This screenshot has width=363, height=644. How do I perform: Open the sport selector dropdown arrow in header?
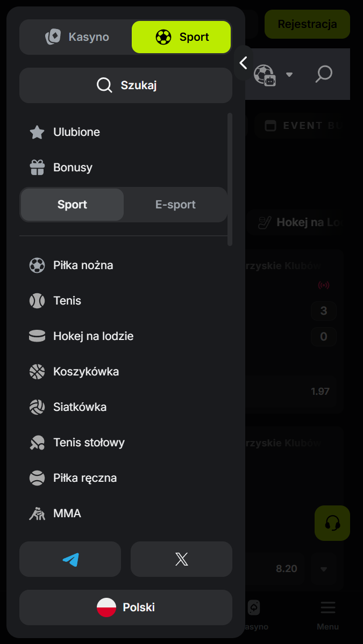(289, 74)
